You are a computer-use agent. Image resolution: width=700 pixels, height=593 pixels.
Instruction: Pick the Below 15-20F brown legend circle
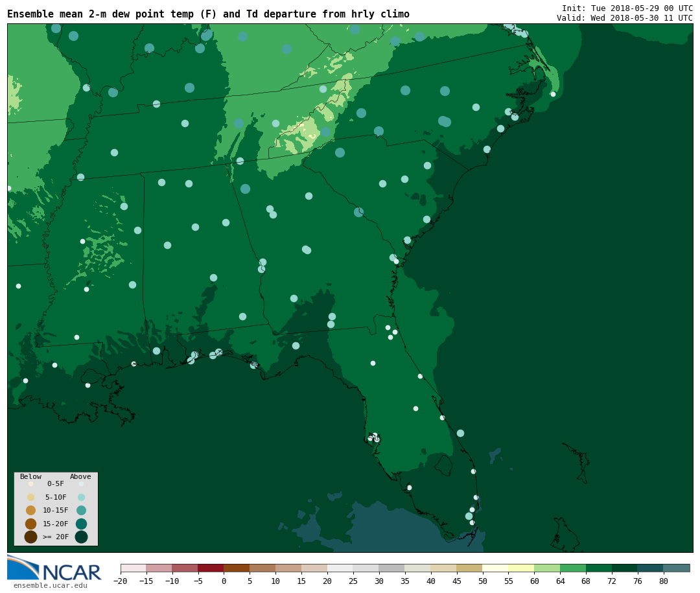[x=31, y=524]
